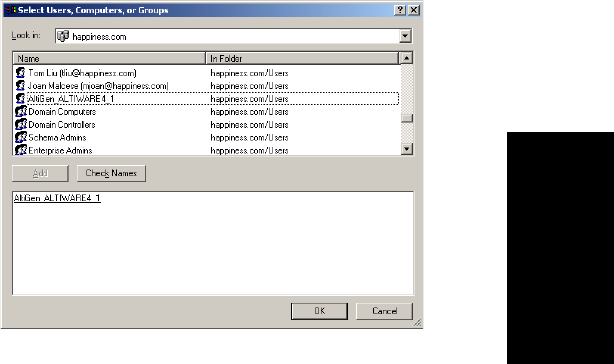Click the user icon beside Joan Malcese
Viewport: 614px width, 364px height.
20,86
